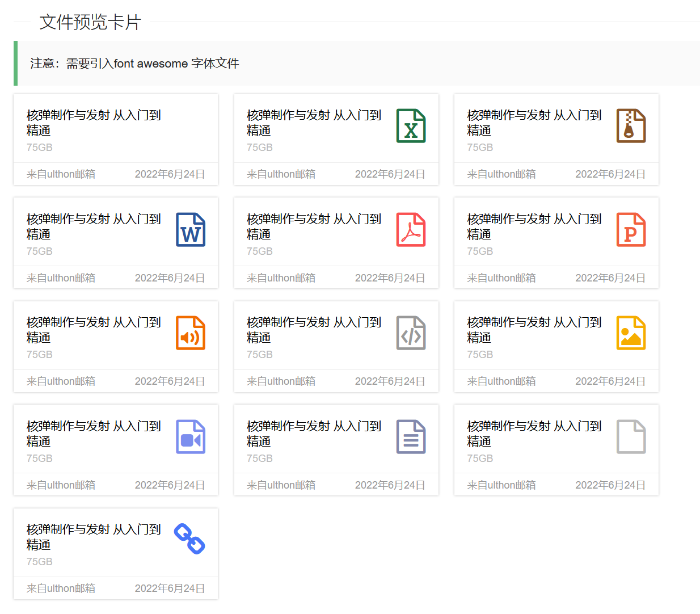This screenshot has height=614, width=700.
Task: Click the red PDF file icon
Action: 411,229
